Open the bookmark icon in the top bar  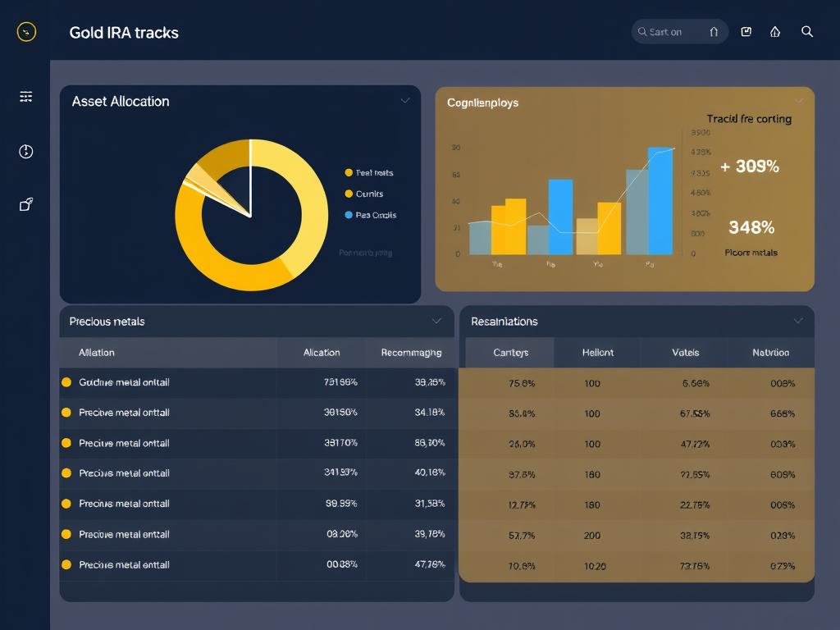tap(746, 31)
